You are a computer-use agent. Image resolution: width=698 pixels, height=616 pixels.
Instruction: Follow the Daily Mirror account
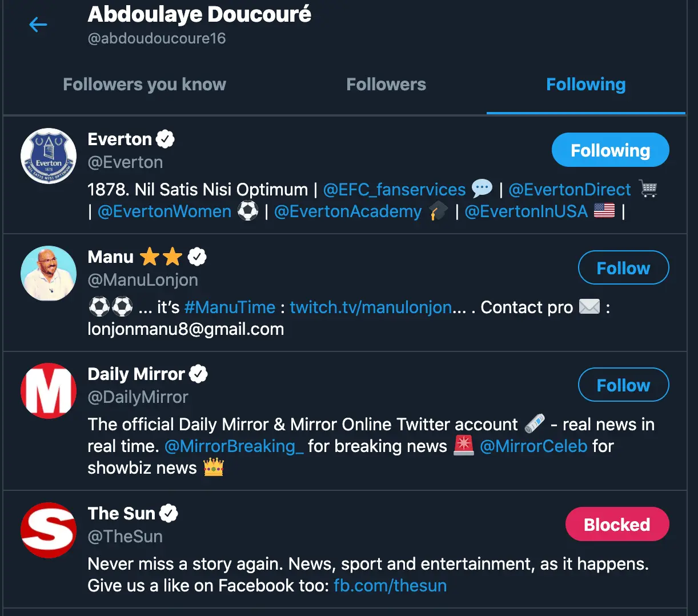623,385
